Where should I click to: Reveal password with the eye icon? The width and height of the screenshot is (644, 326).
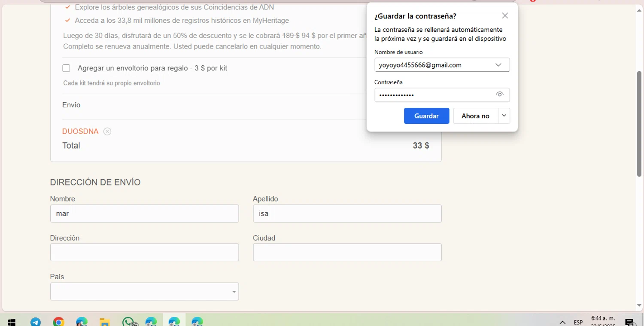pos(499,94)
